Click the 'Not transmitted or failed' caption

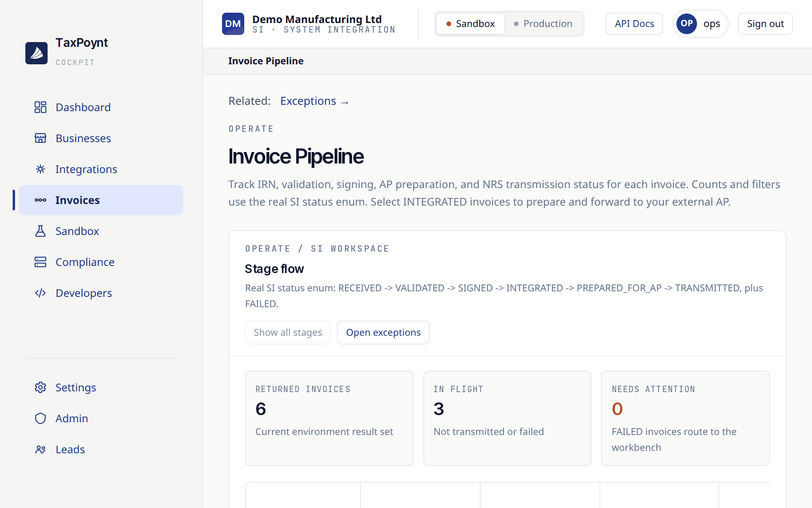(x=489, y=432)
